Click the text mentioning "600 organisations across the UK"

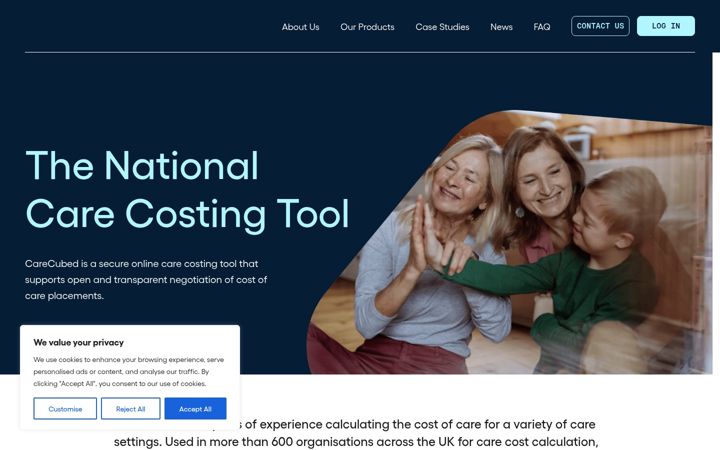click(x=356, y=433)
